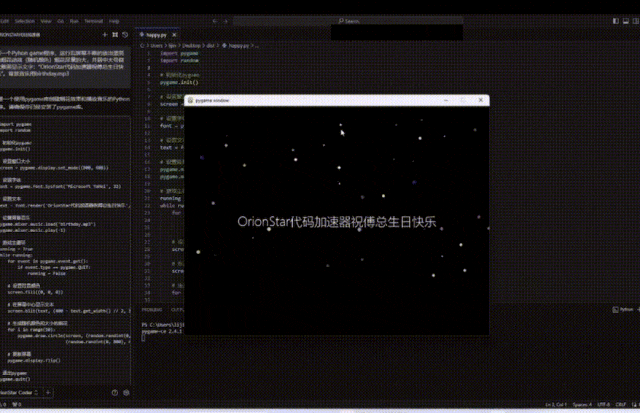Open the help icon in chat footer
The height and width of the screenshot is (413, 640).
pyautogui.click(x=115, y=393)
